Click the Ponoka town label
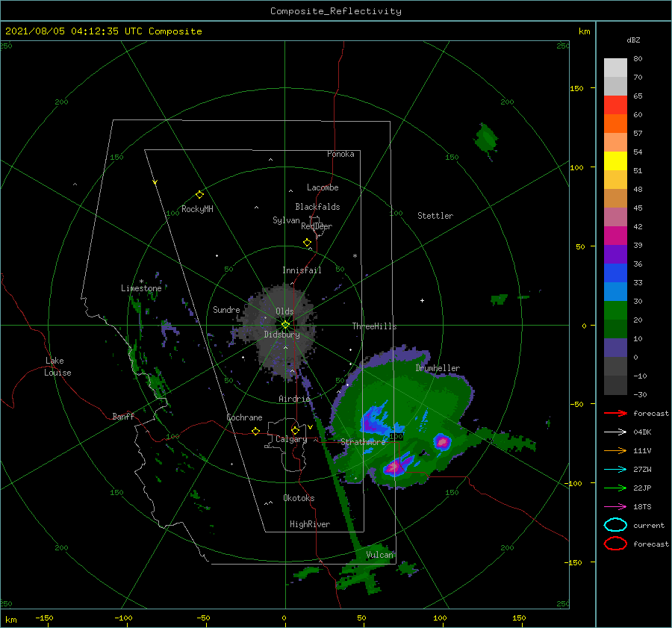Viewport: 672px width, 628px height. (340, 154)
